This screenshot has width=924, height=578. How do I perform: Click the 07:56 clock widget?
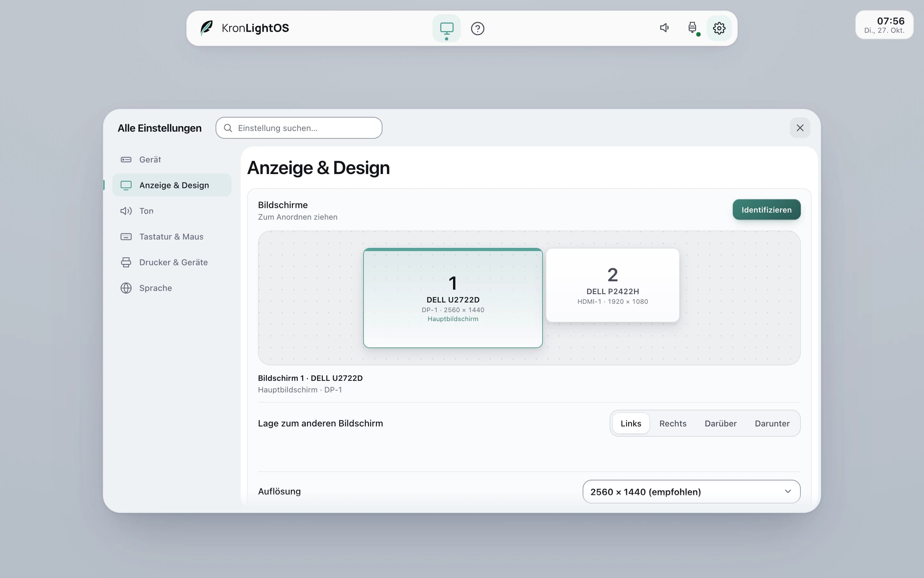click(x=884, y=25)
